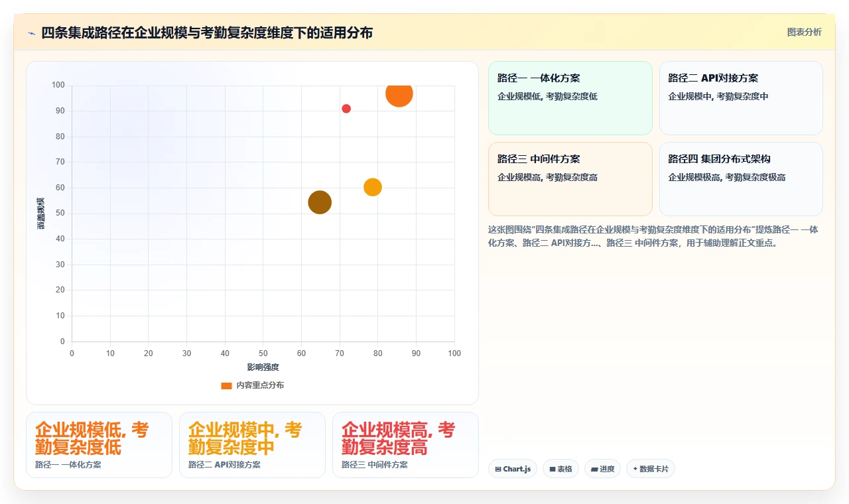Select the 路径一 一体化方案 green card
The height and width of the screenshot is (504, 849).
coord(570,98)
